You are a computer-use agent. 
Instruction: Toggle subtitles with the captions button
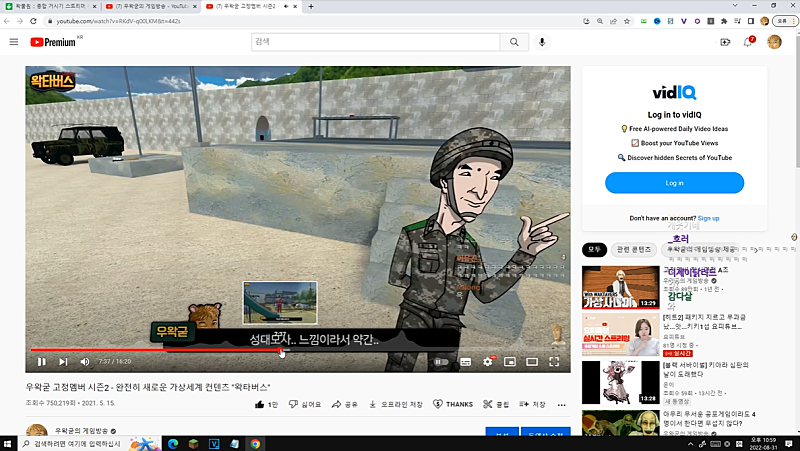point(465,362)
